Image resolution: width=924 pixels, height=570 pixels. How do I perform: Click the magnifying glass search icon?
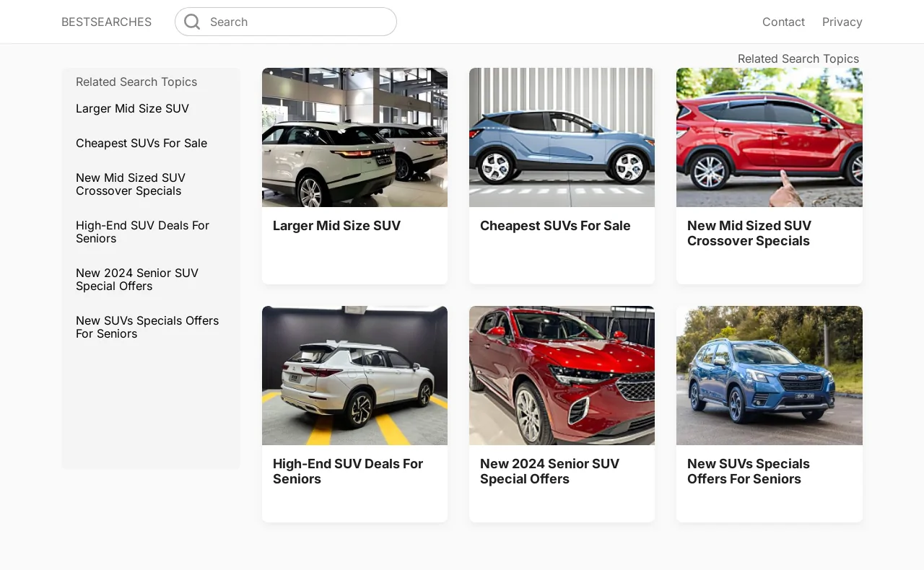point(192,22)
